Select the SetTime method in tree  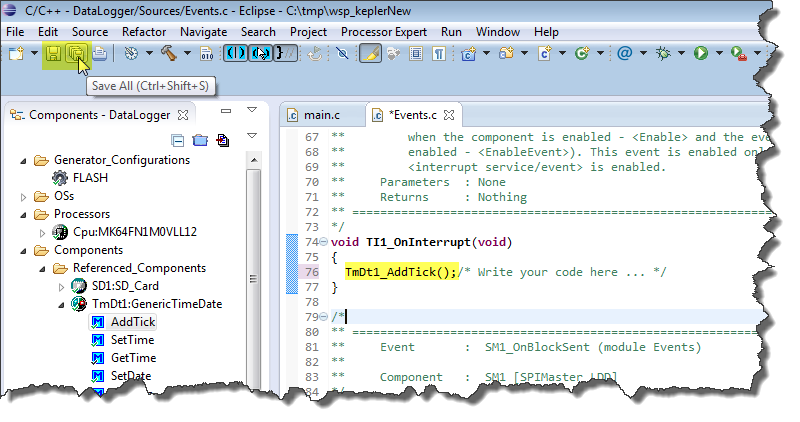click(132, 340)
